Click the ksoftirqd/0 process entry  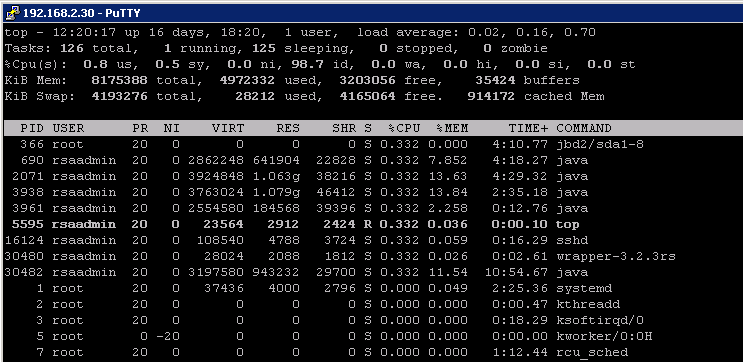(x=600, y=320)
